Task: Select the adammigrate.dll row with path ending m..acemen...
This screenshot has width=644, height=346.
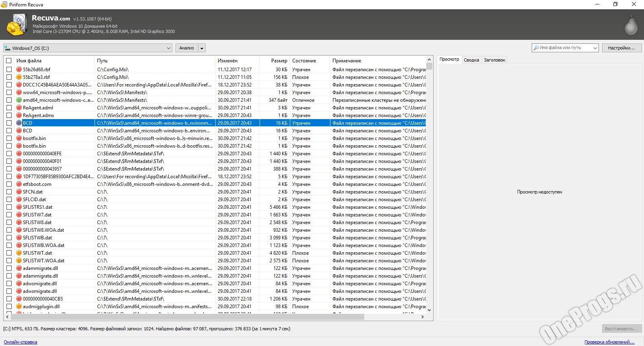Action: click(216, 268)
